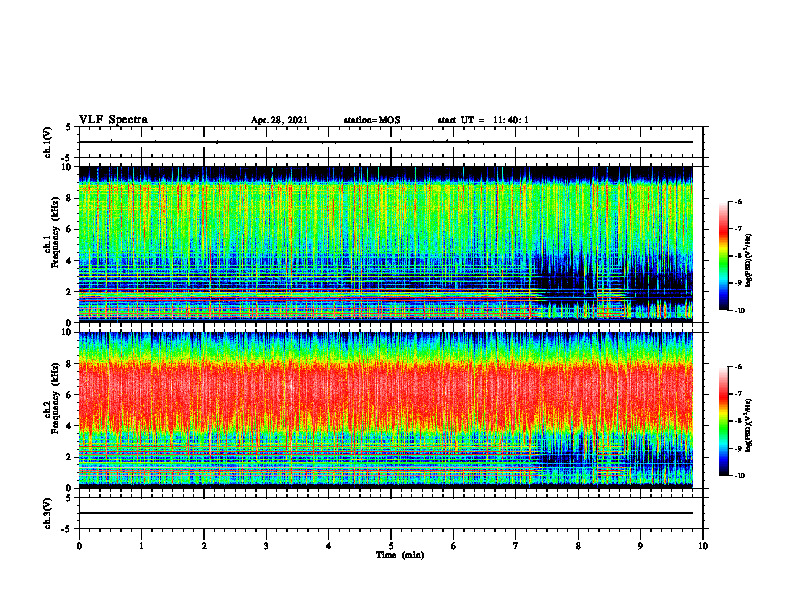Click the ch.1 colorbar "-8" tick label
The height and width of the screenshot is (612, 792).
click(x=738, y=256)
